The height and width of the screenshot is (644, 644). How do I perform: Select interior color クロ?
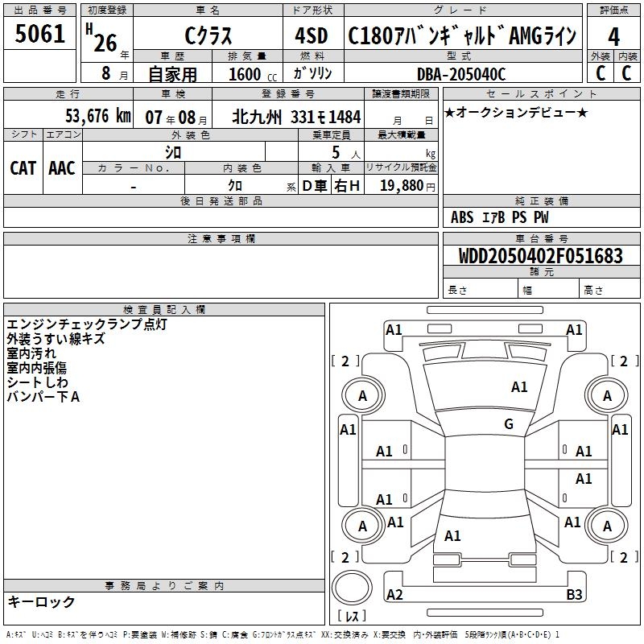(235, 186)
